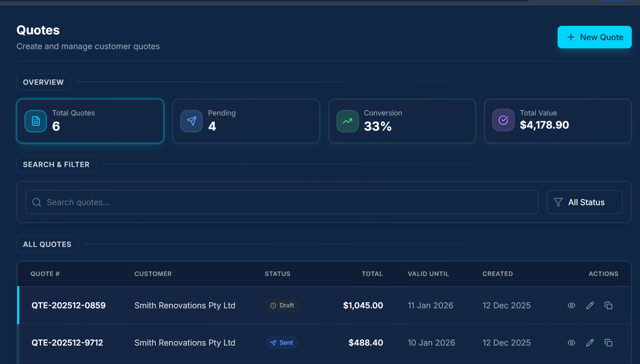Click the search magnifier icon in the search bar

coord(36,202)
